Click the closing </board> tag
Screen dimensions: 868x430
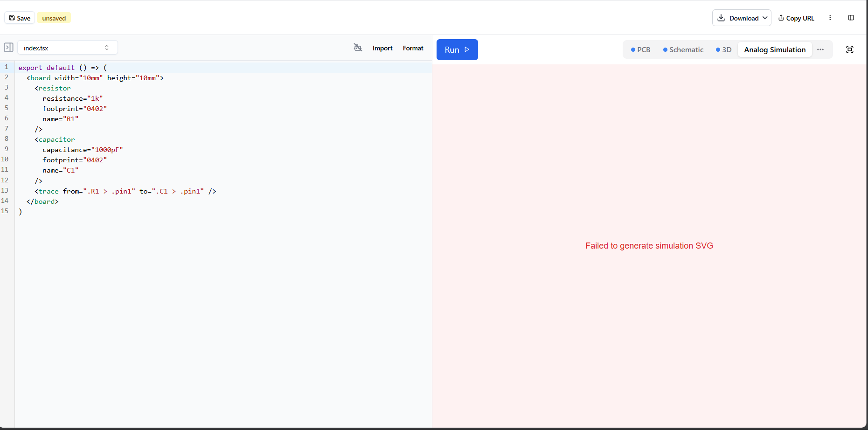pos(42,201)
